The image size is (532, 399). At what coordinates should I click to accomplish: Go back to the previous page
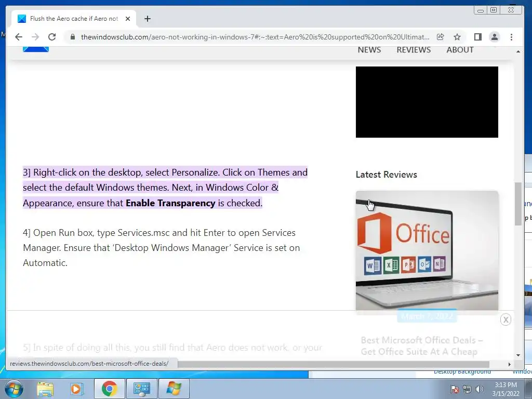click(x=19, y=37)
